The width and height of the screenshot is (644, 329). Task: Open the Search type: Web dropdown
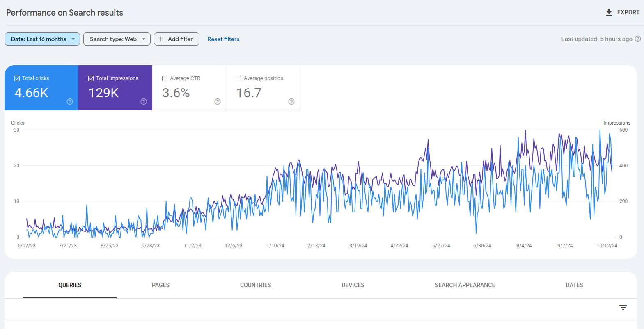pyautogui.click(x=117, y=39)
